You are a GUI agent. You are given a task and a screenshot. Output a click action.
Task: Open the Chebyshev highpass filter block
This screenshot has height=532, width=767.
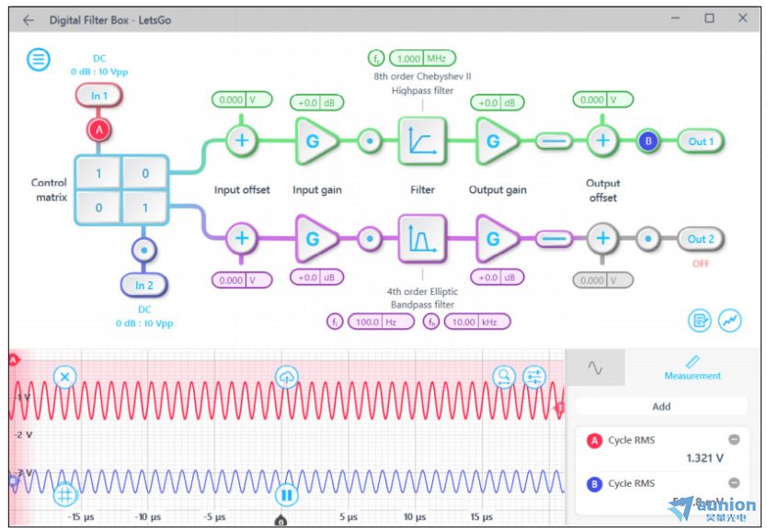click(422, 141)
